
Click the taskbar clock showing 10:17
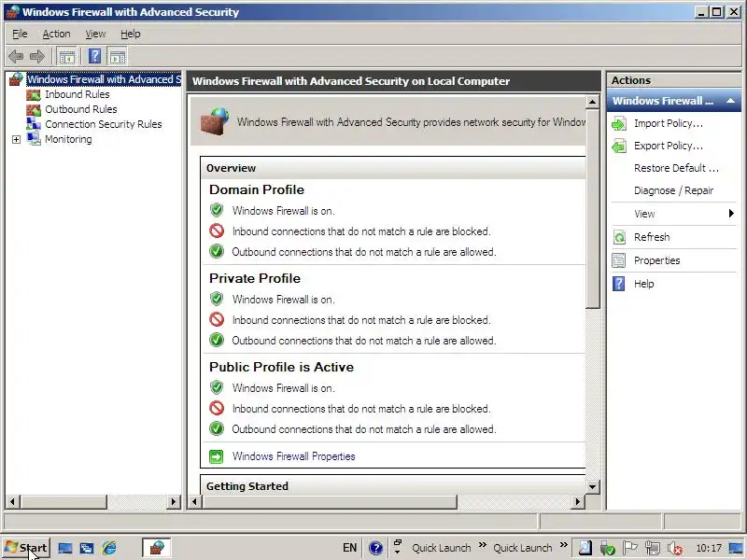(709, 548)
